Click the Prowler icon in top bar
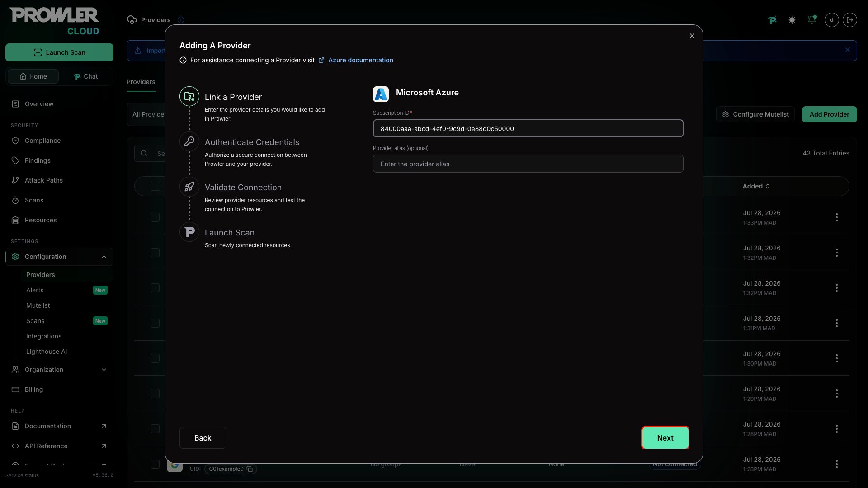Viewport: 868px width, 488px height. pyautogui.click(x=772, y=20)
